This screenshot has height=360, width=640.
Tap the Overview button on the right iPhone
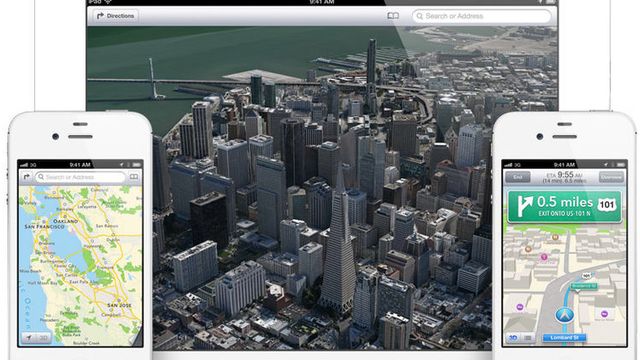click(611, 177)
